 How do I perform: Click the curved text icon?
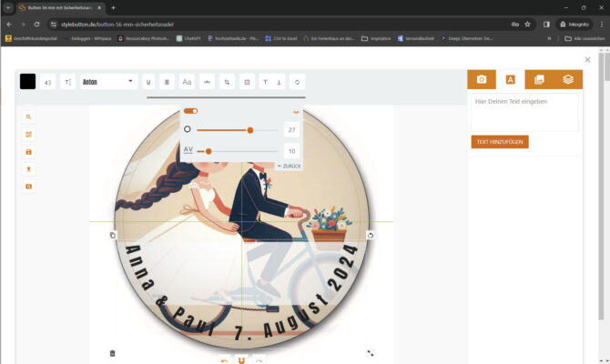click(207, 82)
